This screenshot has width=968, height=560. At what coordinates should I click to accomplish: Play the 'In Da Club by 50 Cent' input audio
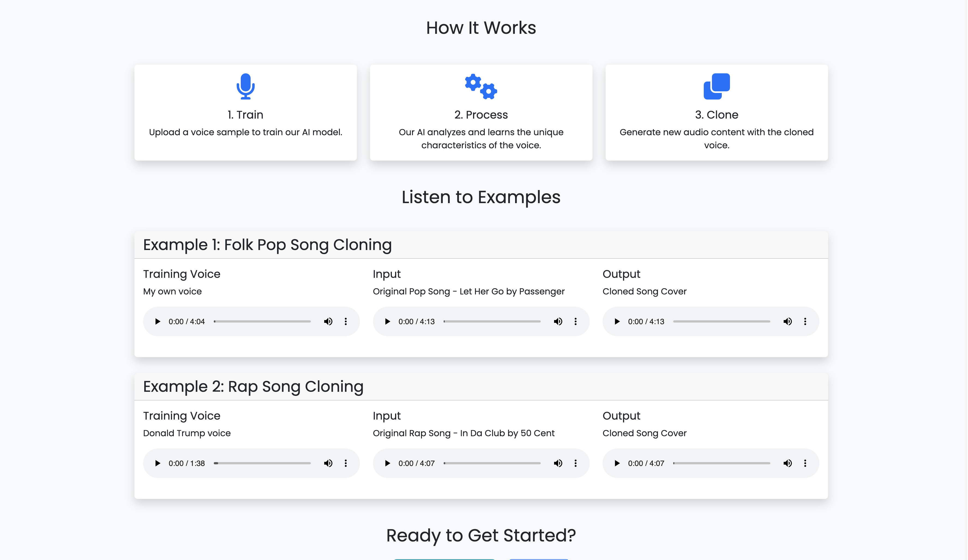(387, 463)
